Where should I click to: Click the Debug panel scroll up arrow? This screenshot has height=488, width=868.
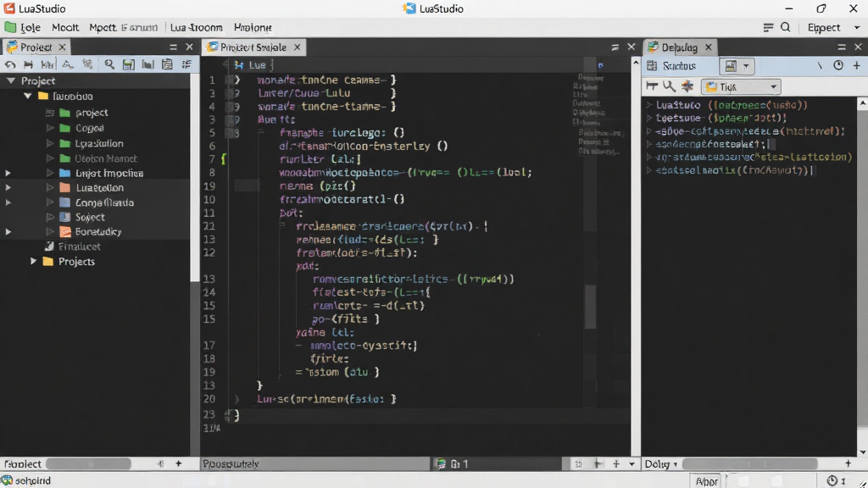click(x=862, y=103)
